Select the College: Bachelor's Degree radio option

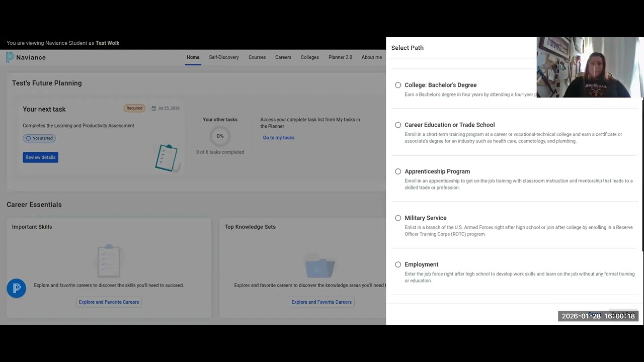point(398,85)
